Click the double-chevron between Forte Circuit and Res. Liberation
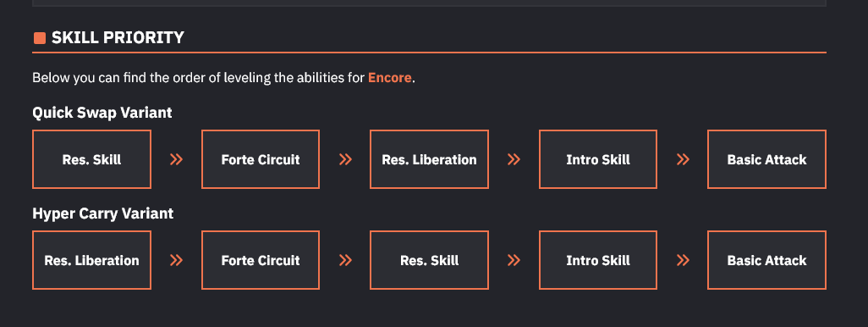The width and height of the screenshot is (868, 327). (x=345, y=159)
